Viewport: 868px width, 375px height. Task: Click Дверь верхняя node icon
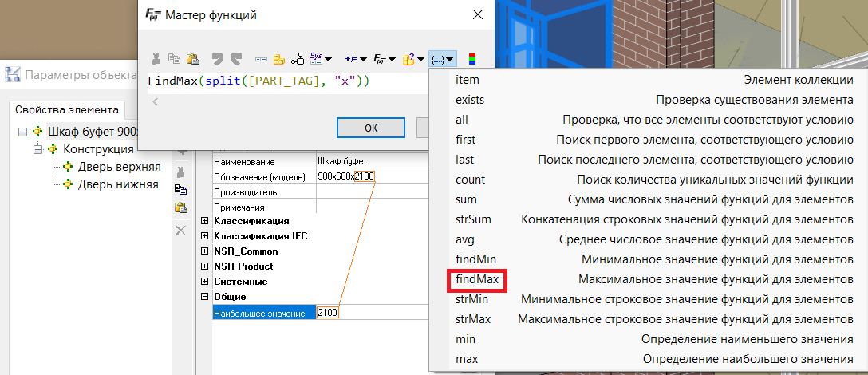coord(68,167)
